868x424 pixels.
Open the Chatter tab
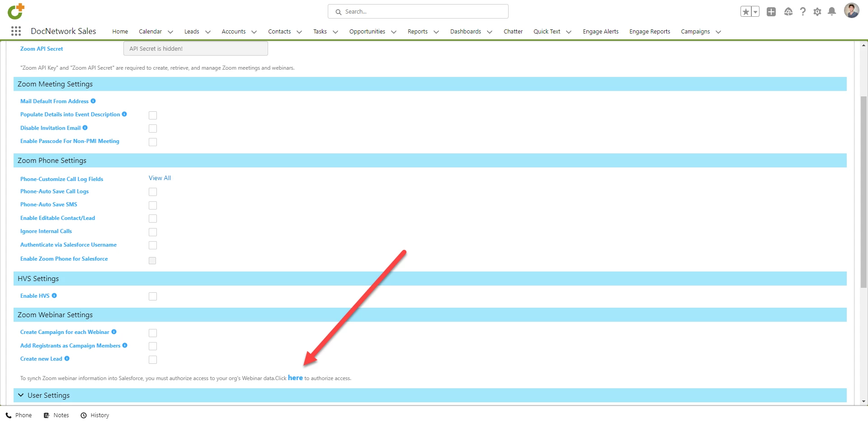pos(513,31)
